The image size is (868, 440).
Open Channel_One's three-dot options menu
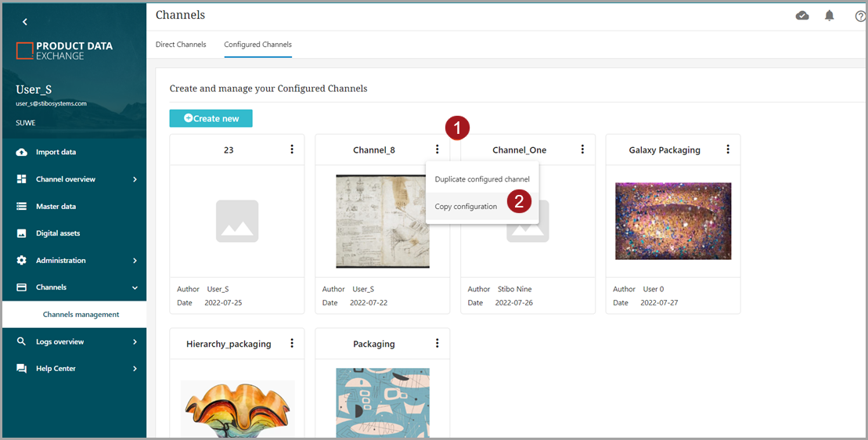click(x=582, y=150)
